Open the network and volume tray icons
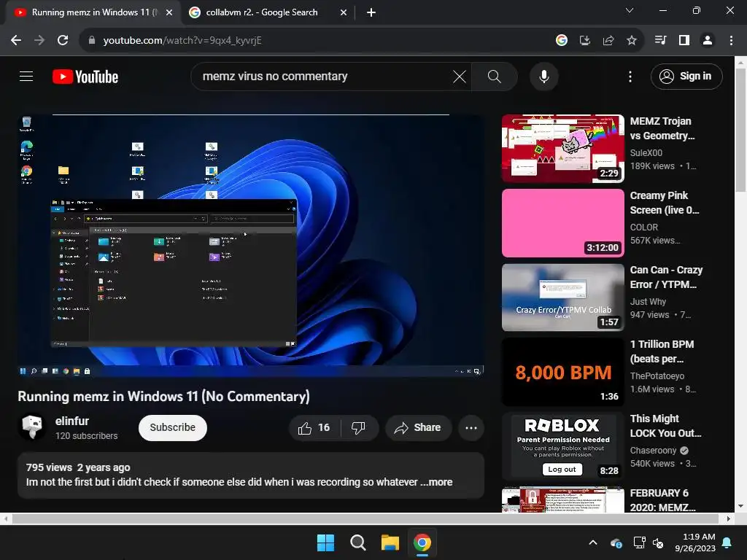 pos(649,542)
